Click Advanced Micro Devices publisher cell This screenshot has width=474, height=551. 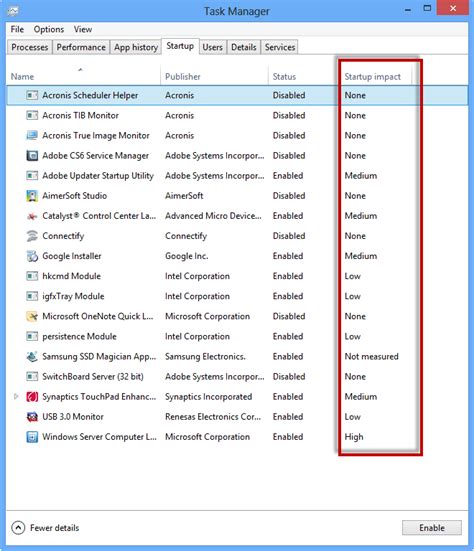click(213, 216)
